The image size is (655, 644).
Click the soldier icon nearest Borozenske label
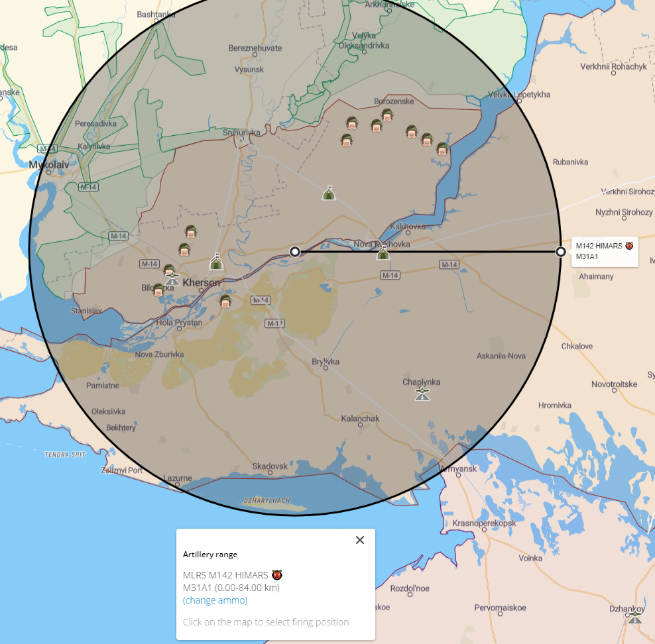point(387,115)
